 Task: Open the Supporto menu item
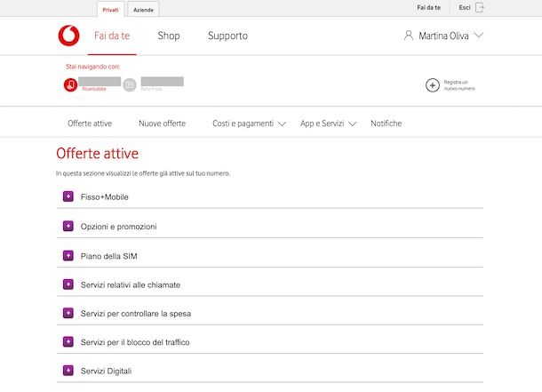(227, 36)
